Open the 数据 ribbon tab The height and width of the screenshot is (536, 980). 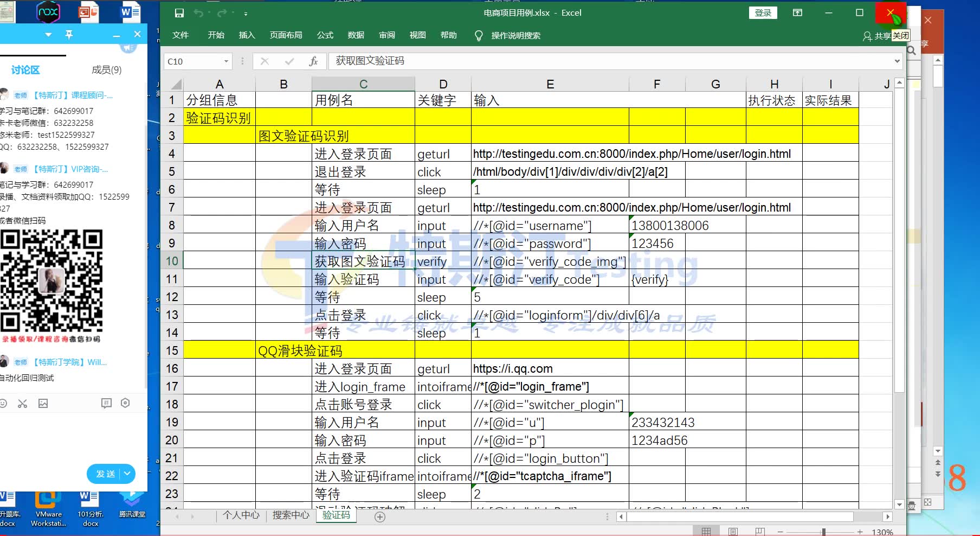356,35
